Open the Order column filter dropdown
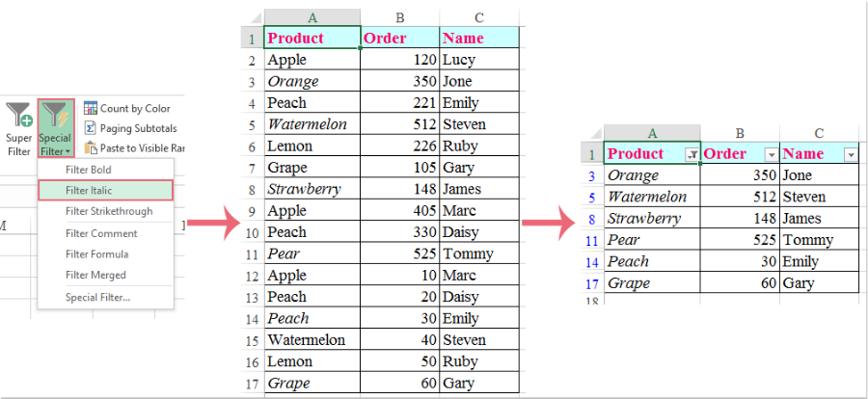Viewport: 868px width, 399px height. point(771,155)
